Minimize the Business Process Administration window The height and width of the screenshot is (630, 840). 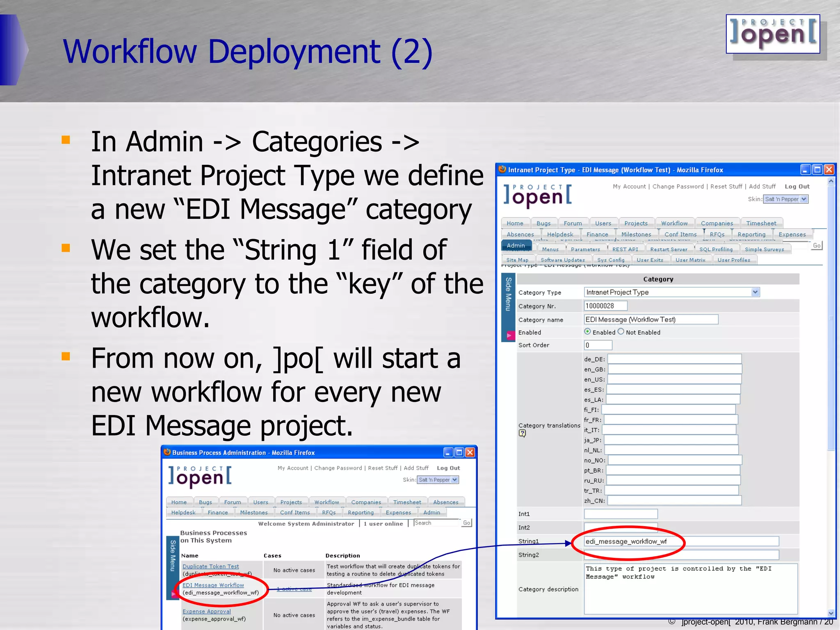point(448,452)
